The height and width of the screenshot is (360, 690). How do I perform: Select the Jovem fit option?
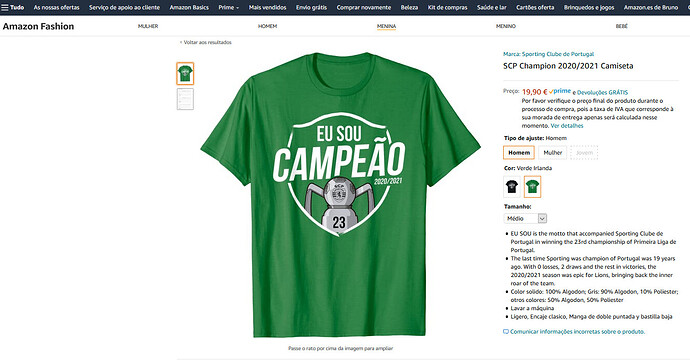point(584,153)
